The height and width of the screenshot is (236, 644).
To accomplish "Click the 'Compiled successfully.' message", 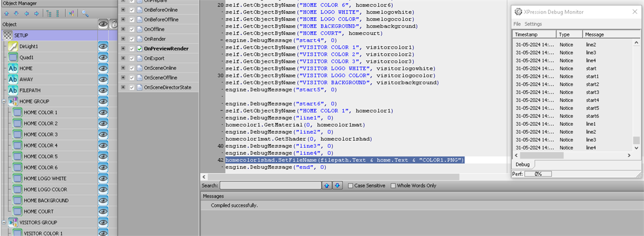I will [234, 206].
